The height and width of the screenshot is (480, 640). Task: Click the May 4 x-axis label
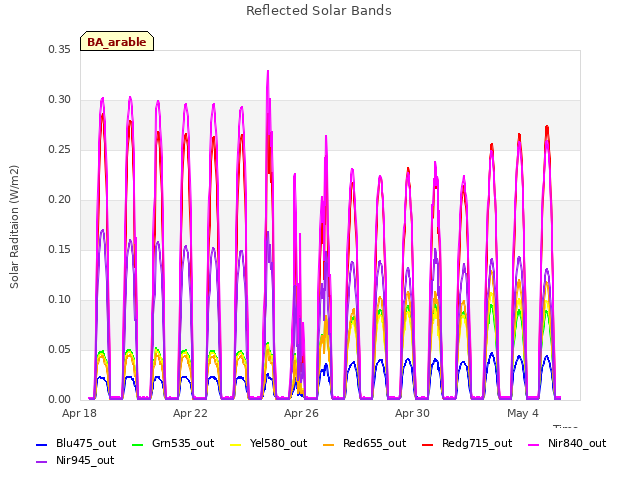point(523,413)
